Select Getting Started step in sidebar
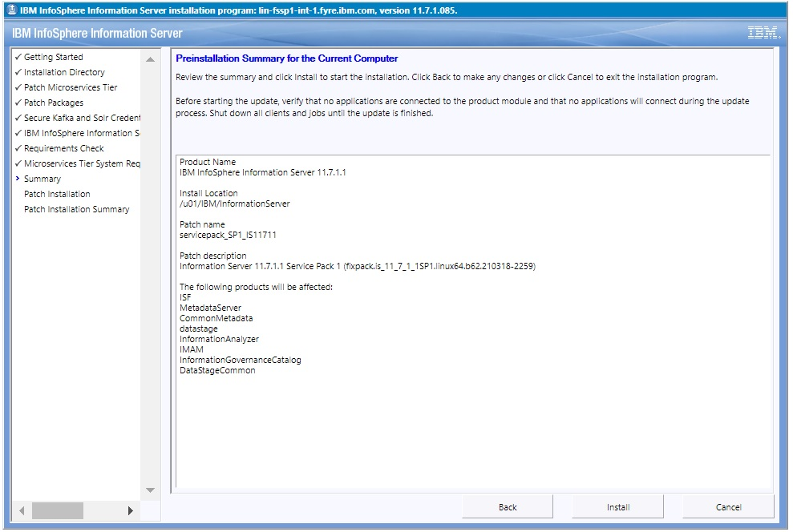 tap(53, 57)
